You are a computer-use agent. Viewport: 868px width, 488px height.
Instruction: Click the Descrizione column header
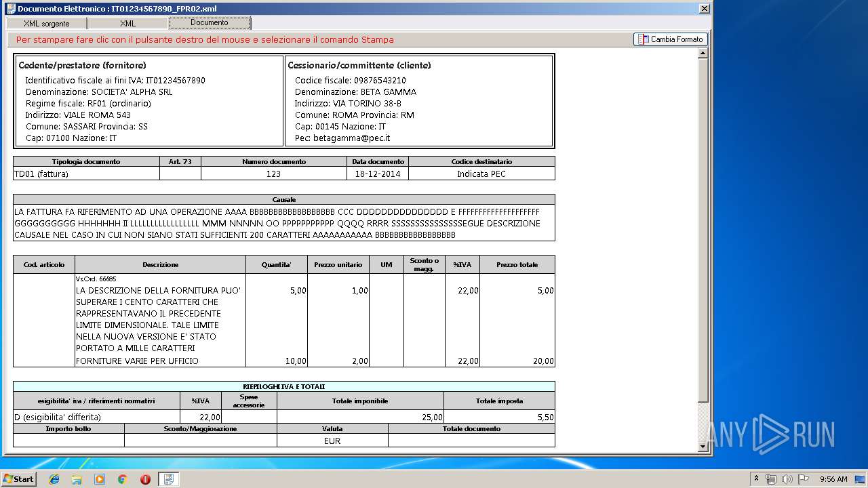pos(161,265)
